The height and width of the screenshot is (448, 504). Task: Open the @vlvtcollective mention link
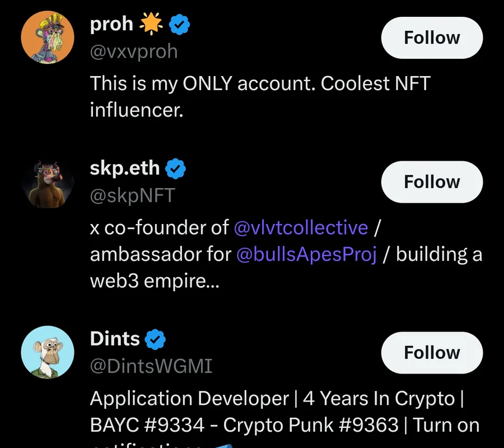(x=300, y=227)
